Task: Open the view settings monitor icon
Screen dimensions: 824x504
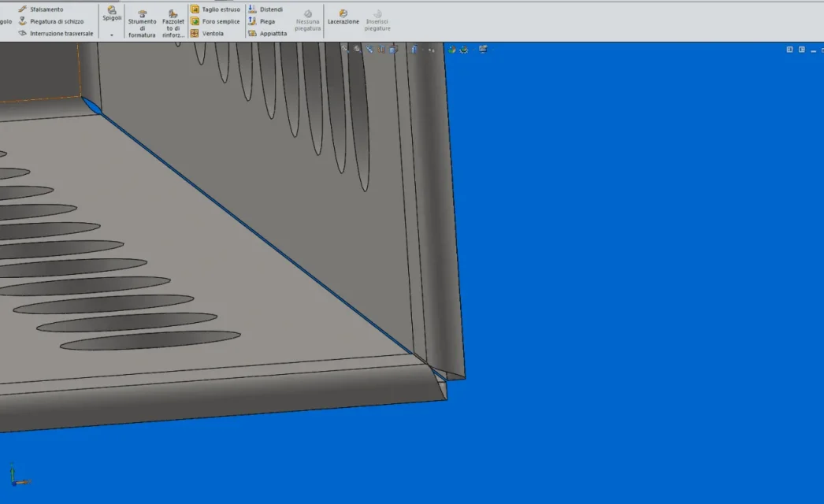Action: coord(483,49)
